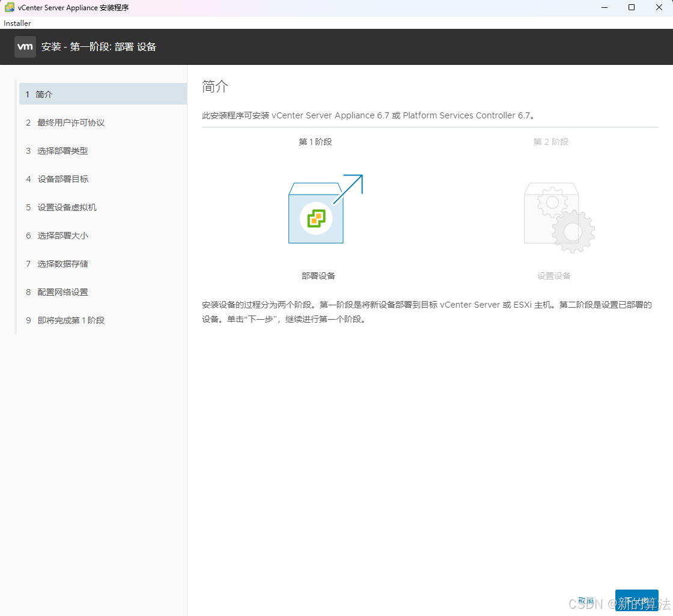Click the blue 下一步 next button
The image size is (673, 616).
[636, 600]
